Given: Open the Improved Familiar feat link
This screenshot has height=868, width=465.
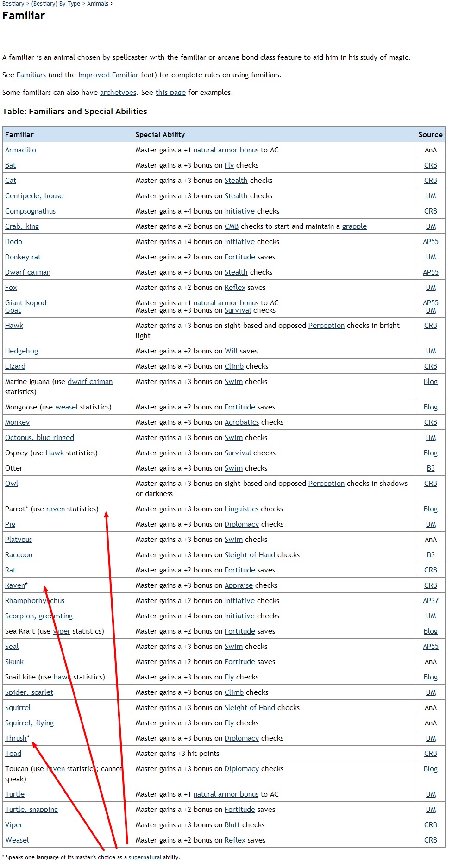Looking at the screenshot, I should [x=108, y=75].
